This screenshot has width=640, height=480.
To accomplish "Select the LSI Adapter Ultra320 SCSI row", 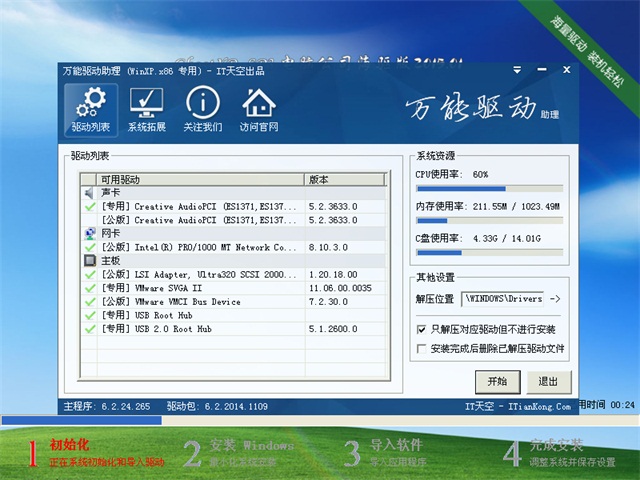I will 198,274.
